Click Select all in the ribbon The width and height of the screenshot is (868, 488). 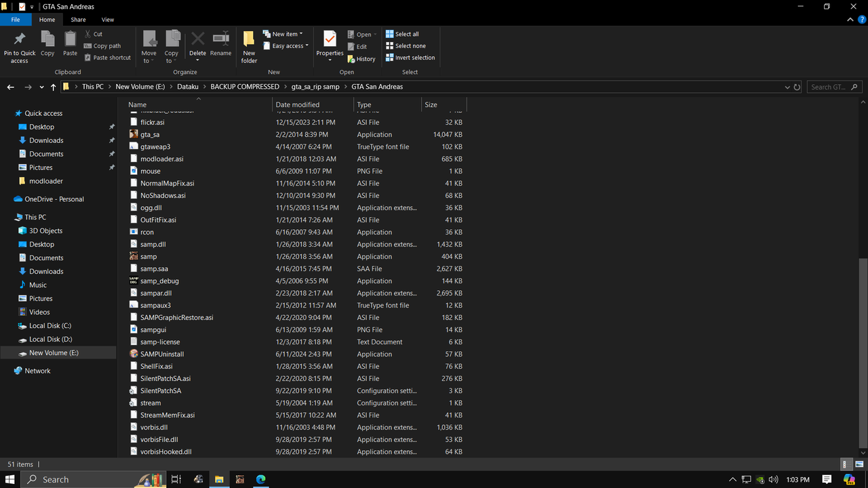pos(402,34)
